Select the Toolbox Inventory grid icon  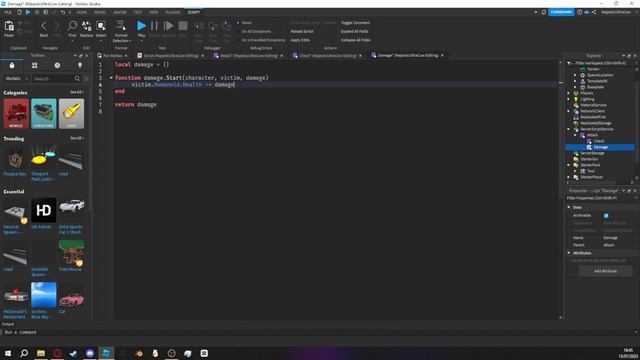pyautogui.click(x=35, y=65)
